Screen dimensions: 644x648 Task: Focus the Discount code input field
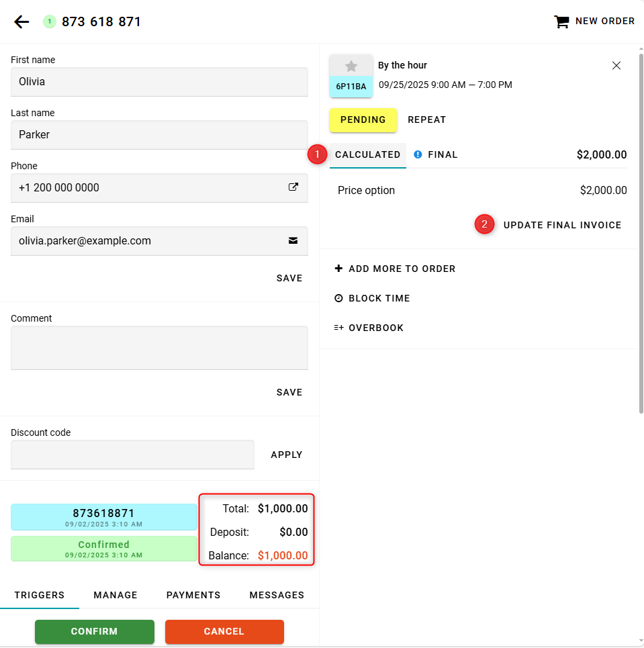pyautogui.click(x=132, y=455)
